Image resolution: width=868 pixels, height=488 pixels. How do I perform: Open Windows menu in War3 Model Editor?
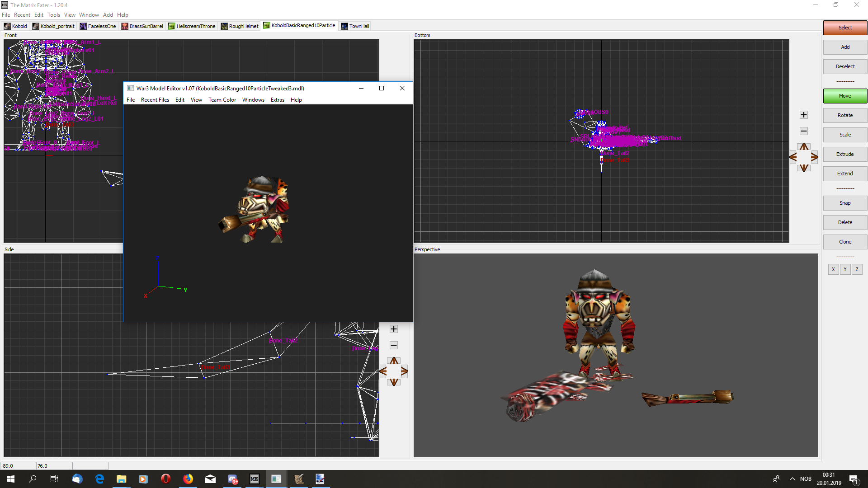[253, 100]
